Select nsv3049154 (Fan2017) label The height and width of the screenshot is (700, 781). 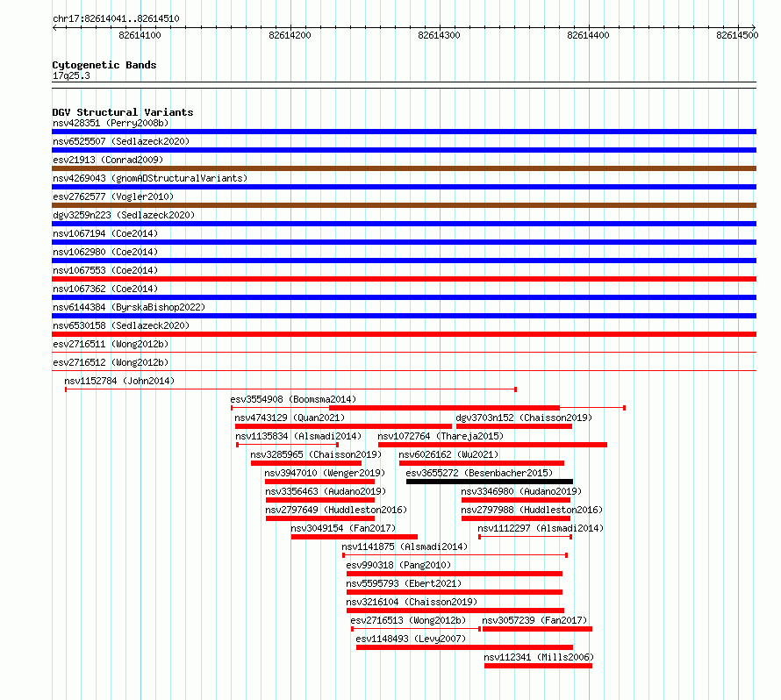[343, 528]
